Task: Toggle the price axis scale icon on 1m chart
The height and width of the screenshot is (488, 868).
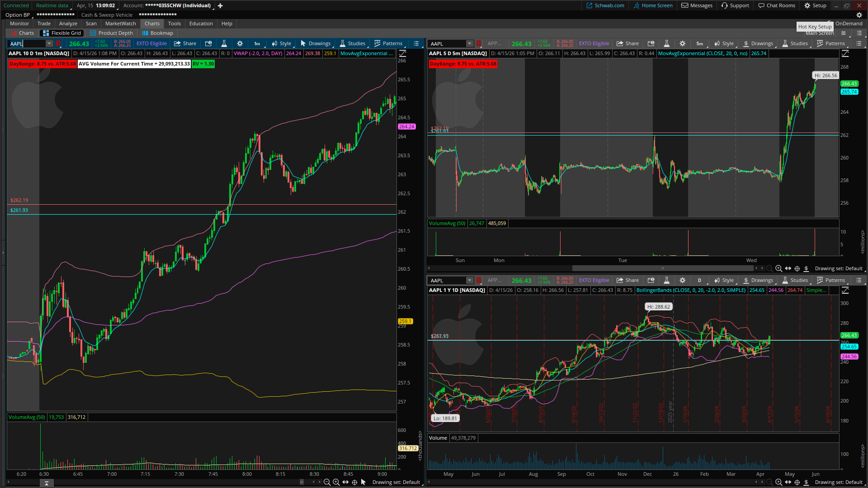Action: 402,54
